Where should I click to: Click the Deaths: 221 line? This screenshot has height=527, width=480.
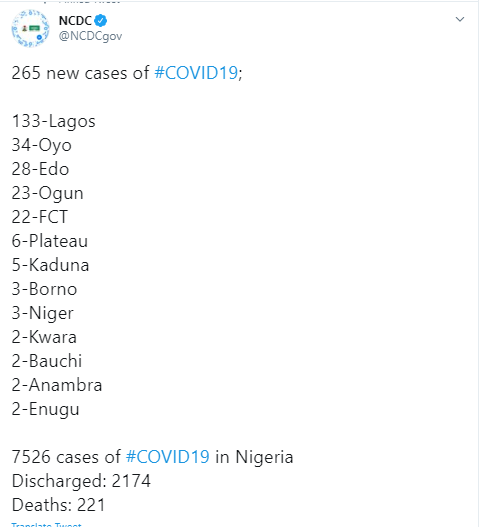58,505
